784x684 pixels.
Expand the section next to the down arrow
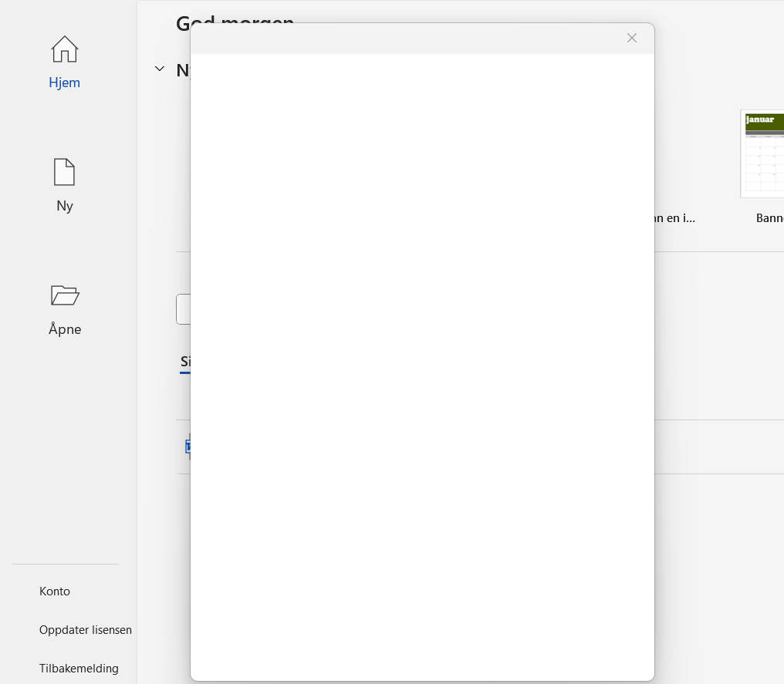[160, 69]
